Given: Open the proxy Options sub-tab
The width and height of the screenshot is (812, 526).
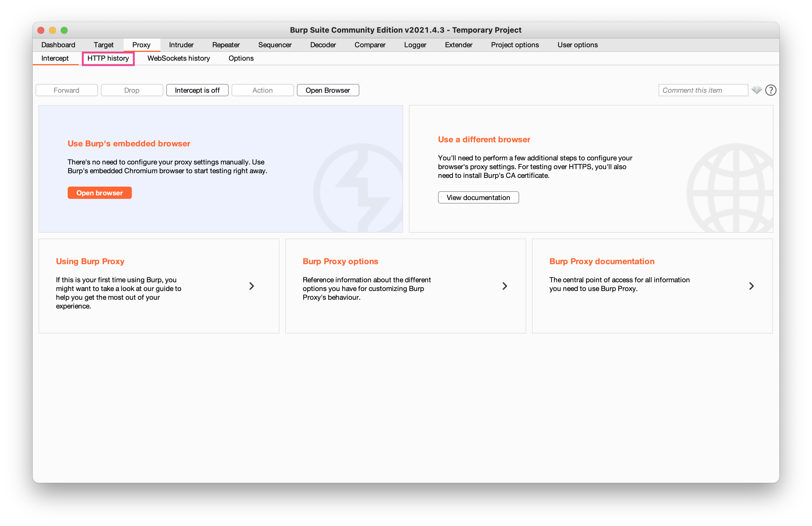Looking at the screenshot, I should click(x=241, y=58).
